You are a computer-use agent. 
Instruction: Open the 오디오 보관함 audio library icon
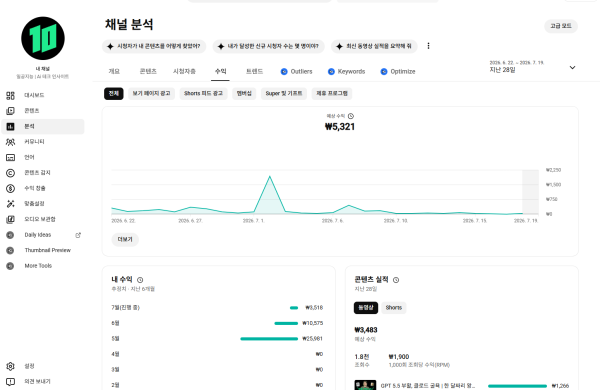pos(10,219)
